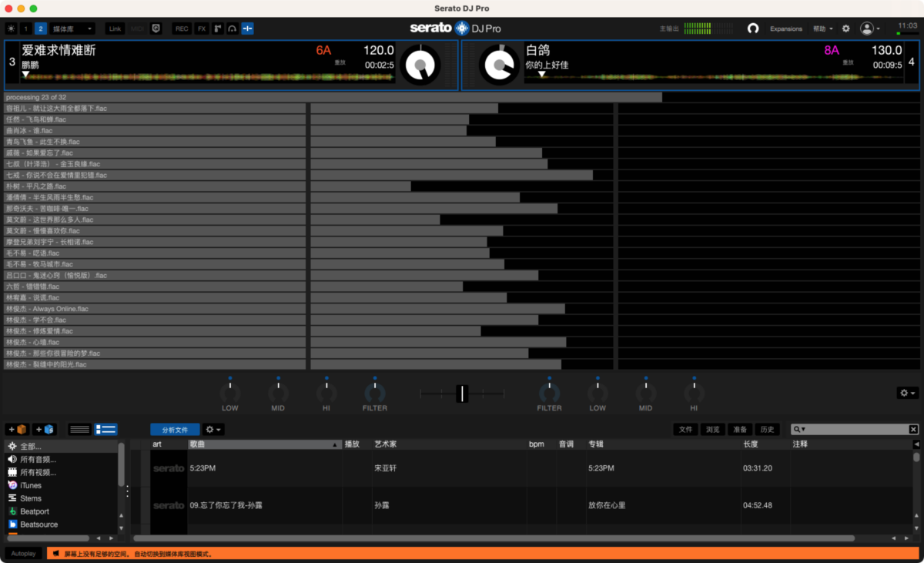Switch library to simple list view icon
The width and height of the screenshot is (924, 563).
click(79, 430)
